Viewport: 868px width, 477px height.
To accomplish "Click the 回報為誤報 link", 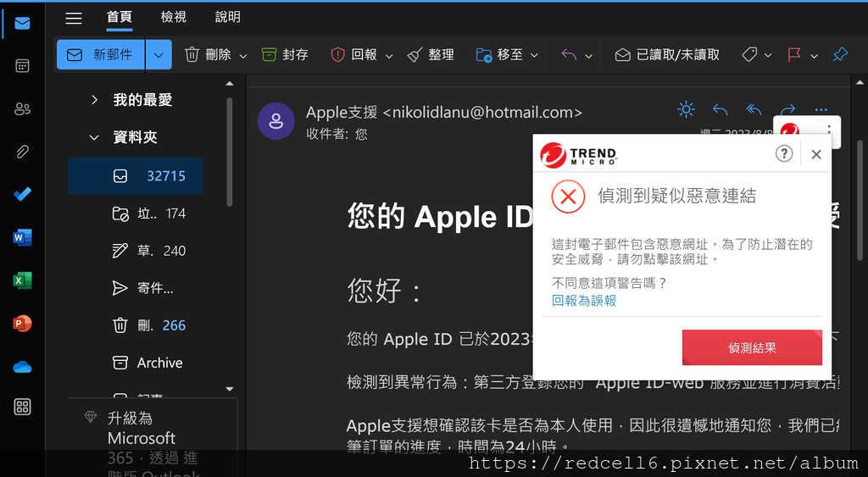I will pos(584,301).
